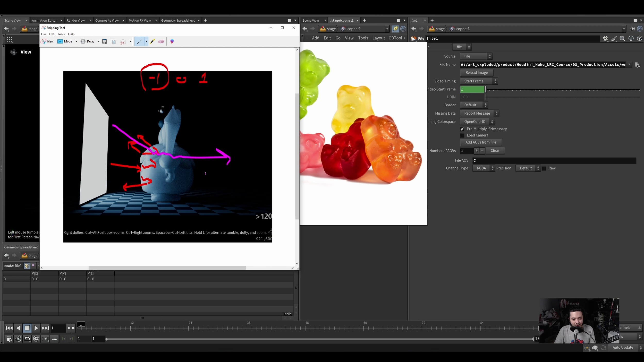This screenshot has width=644, height=362.
Task: Open the Tools menu in Snipping Tool
Action: 61,34
